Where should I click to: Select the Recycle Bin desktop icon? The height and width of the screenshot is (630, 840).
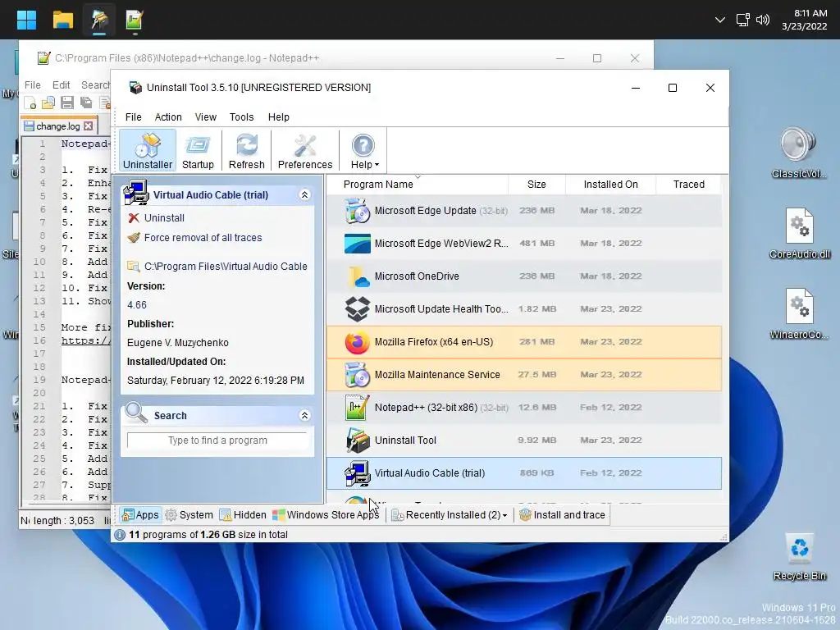click(x=799, y=556)
